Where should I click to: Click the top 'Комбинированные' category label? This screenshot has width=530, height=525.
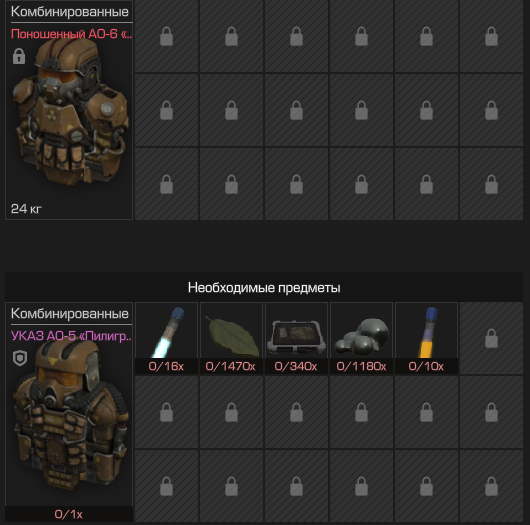click(x=70, y=11)
